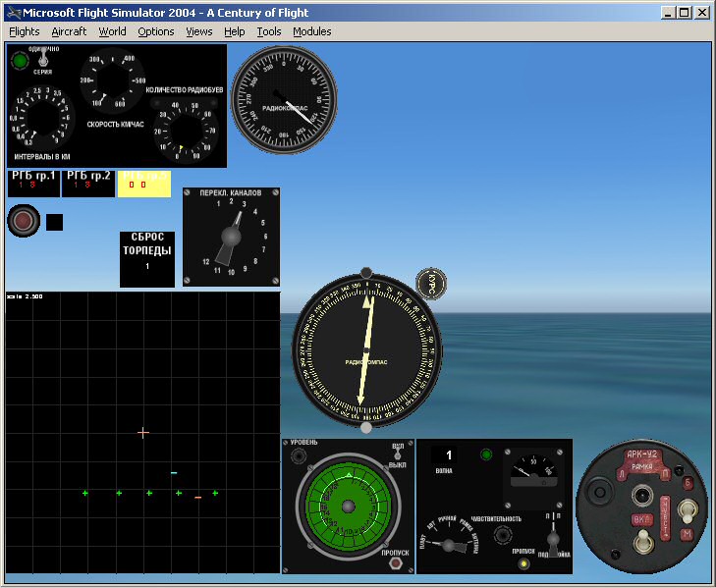Viewport: 716px width, 588px height.
Task: Click channel 12 on the ПЕРЕКЛ. КАНАЛОВ dial
Action: tap(206, 262)
